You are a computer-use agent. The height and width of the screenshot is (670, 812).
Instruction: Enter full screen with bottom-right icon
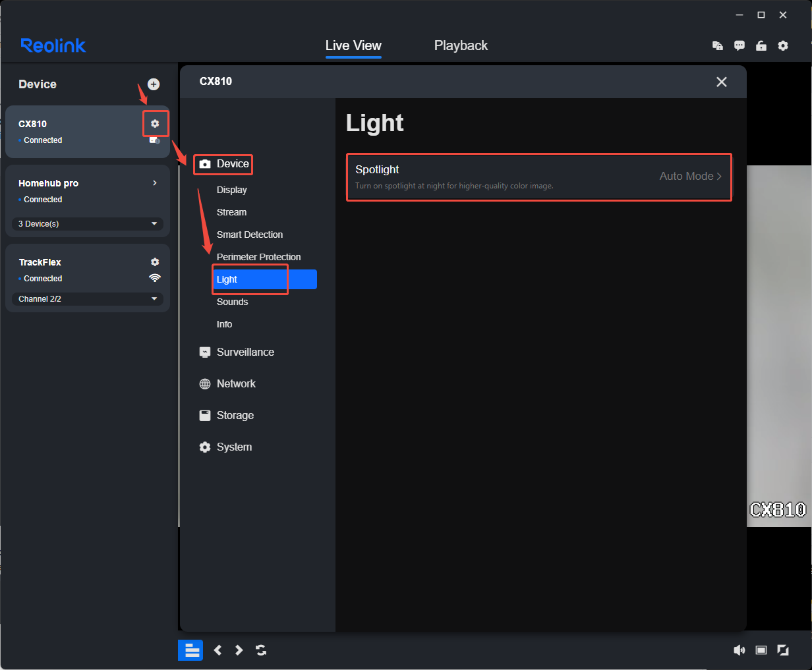(x=783, y=650)
